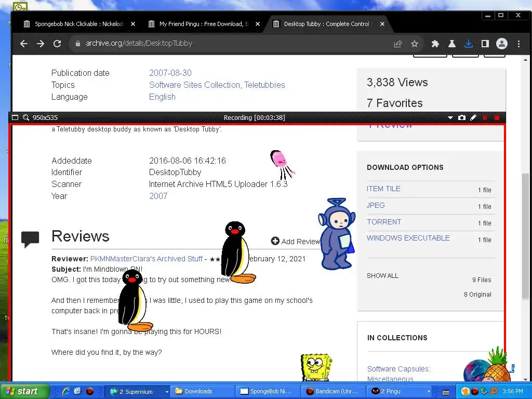
Task: Click the on-screen keyboard taskbar icon
Action: coord(446,392)
